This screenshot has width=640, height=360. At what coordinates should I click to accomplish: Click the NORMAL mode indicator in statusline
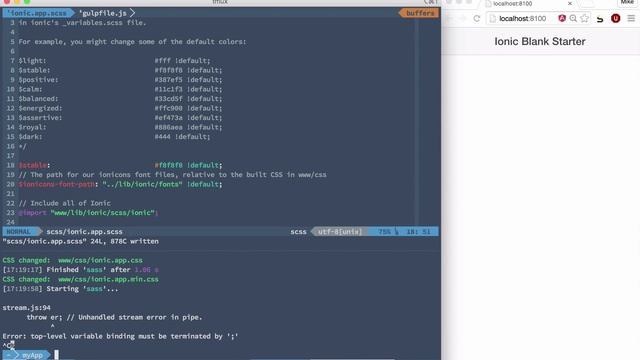point(19,231)
